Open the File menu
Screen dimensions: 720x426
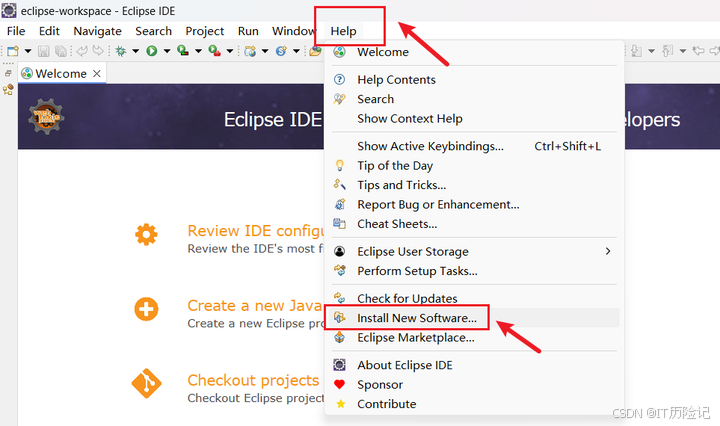point(16,31)
